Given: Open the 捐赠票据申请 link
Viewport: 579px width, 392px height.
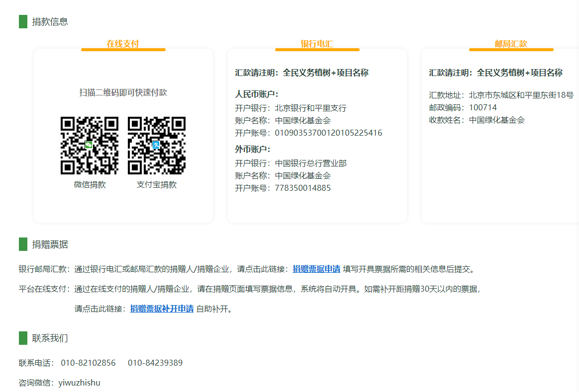Looking at the screenshot, I should point(316,269).
